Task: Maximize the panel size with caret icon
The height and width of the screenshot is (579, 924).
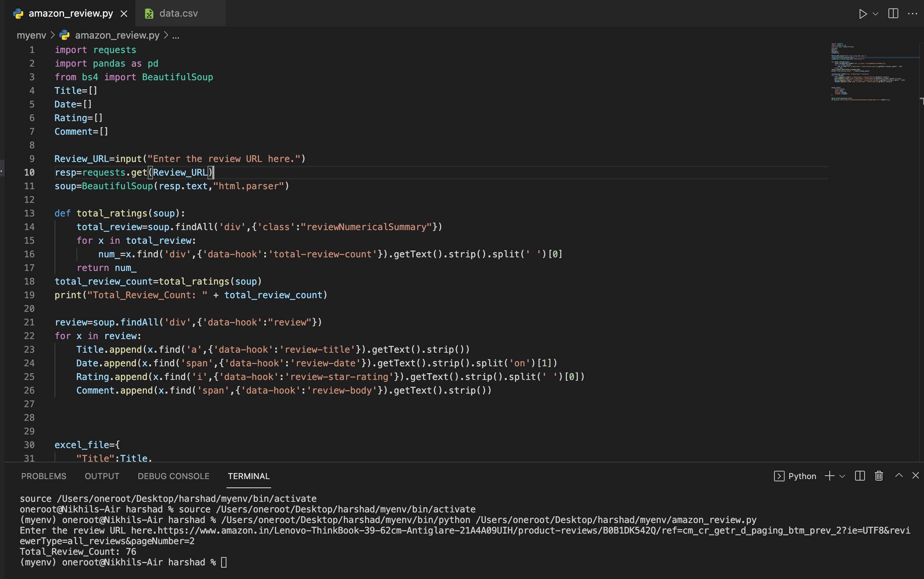Action: (x=899, y=475)
